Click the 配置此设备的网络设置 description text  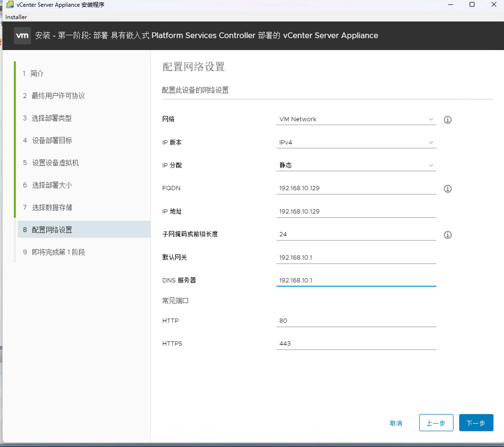(195, 90)
